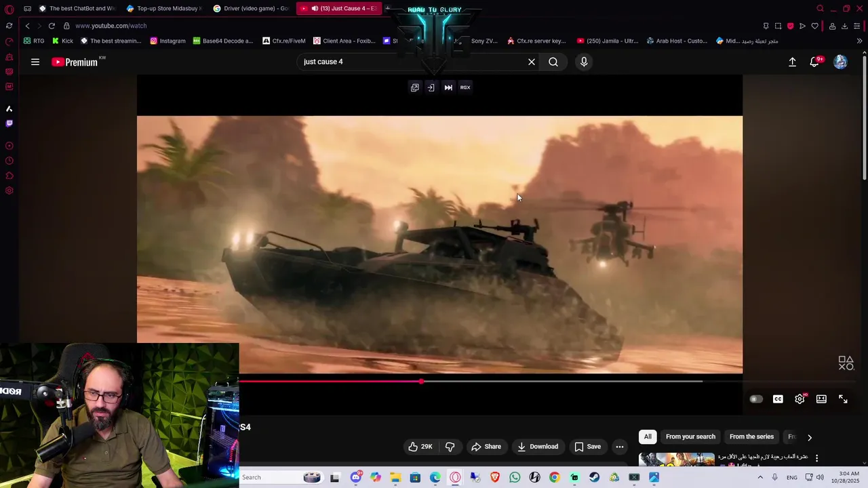The width and height of the screenshot is (868, 488).
Task: Open Steam from the taskbar
Action: point(594,477)
